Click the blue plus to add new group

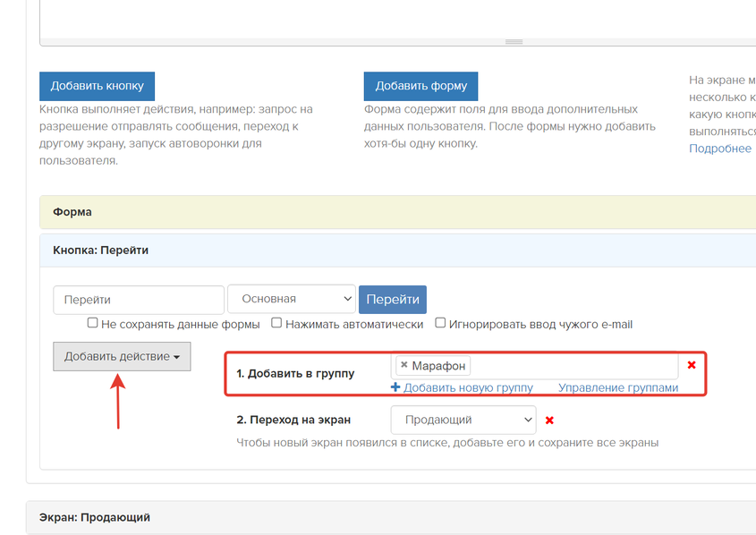[395, 387]
